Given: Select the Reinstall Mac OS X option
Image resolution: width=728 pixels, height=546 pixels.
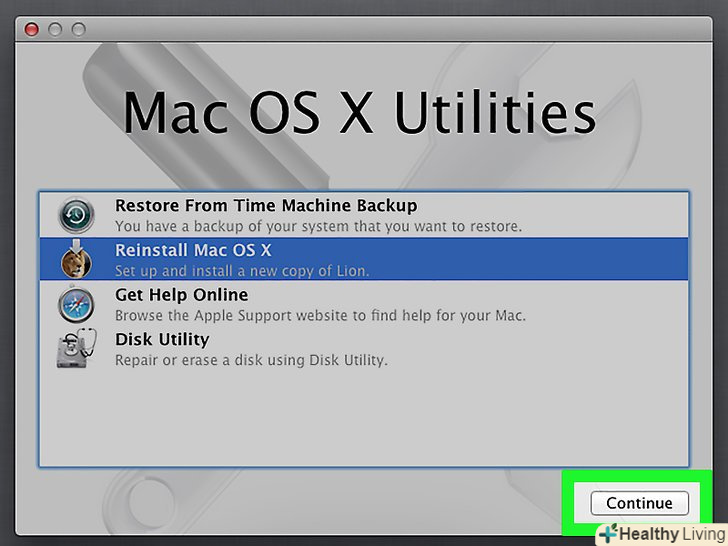Looking at the screenshot, I should (x=193, y=250).
